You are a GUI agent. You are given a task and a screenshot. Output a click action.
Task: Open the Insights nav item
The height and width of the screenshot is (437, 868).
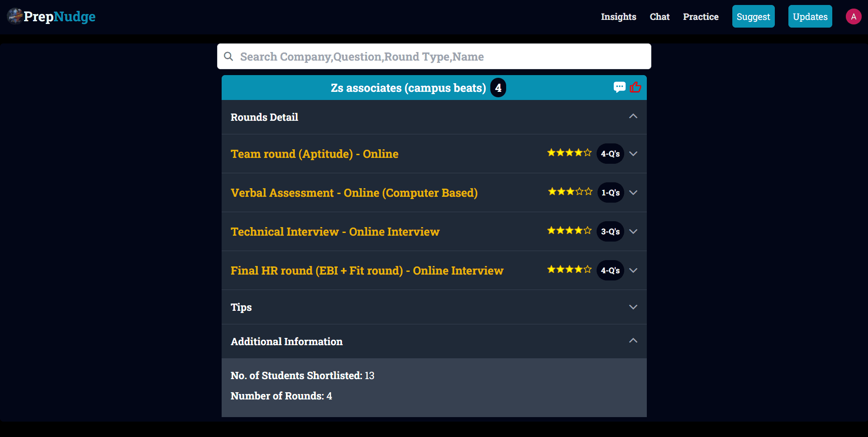[618, 17]
